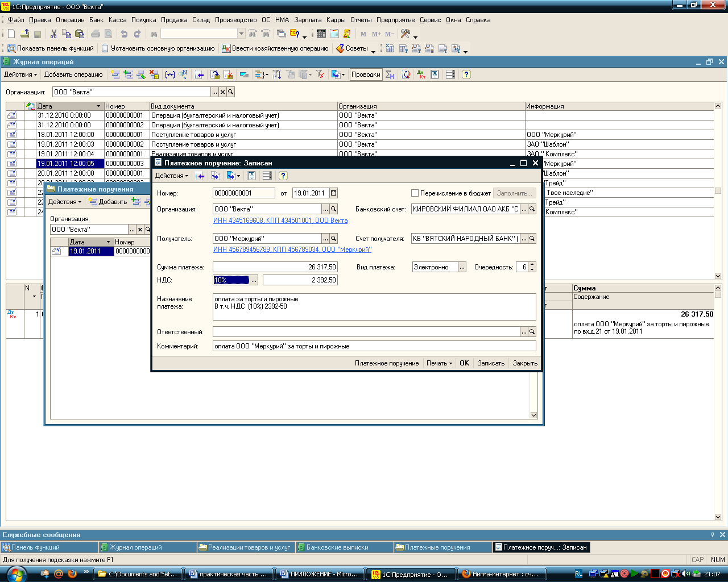Open the help icon in payment order dialog
This screenshot has height=582, width=728.
[x=283, y=176]
